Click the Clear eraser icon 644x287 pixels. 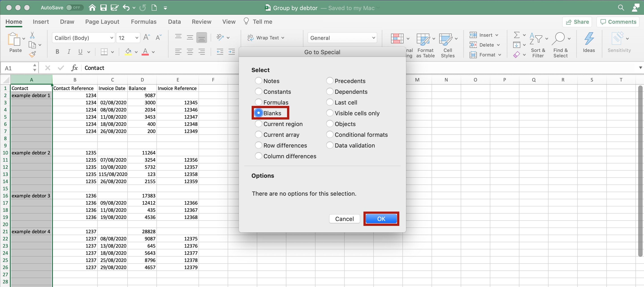(516, 54)
